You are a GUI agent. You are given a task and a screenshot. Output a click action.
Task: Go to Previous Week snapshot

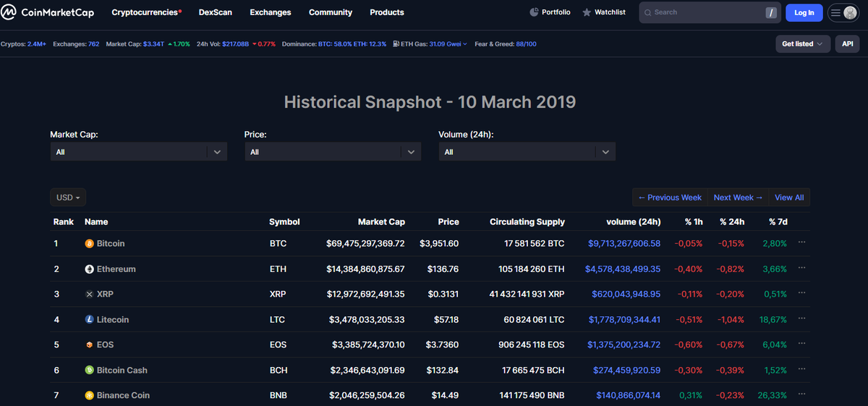pyautogui.click(x=670, y=198)
